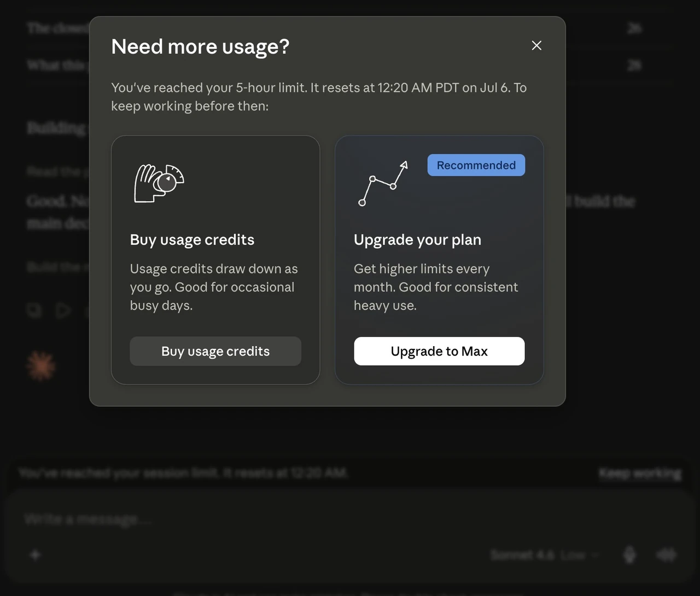The image size is (700, 596).
Task: Click the blurred play icon below response
Action: [x=63, y=311]
